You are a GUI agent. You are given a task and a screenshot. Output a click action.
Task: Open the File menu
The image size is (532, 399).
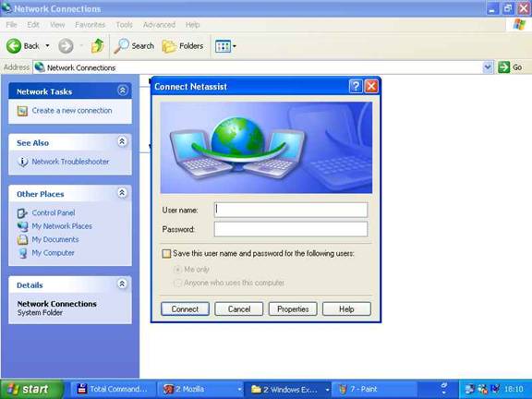click(11, 25)
